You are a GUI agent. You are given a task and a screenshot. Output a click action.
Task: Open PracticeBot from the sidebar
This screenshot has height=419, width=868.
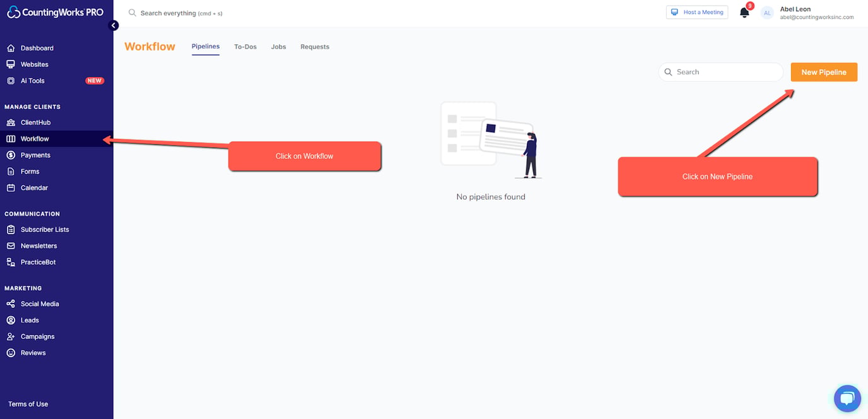pos(38,261)
